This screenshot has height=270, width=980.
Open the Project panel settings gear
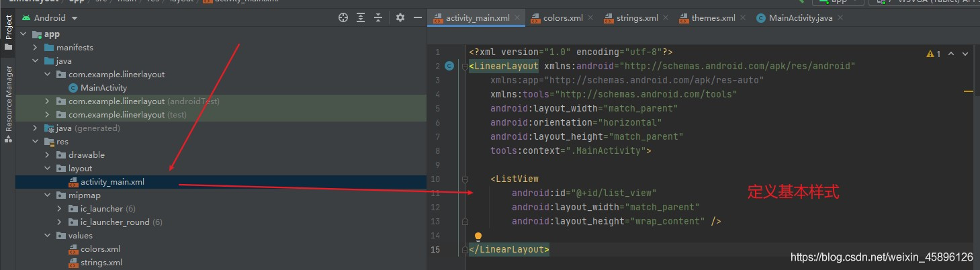(400, 17)
